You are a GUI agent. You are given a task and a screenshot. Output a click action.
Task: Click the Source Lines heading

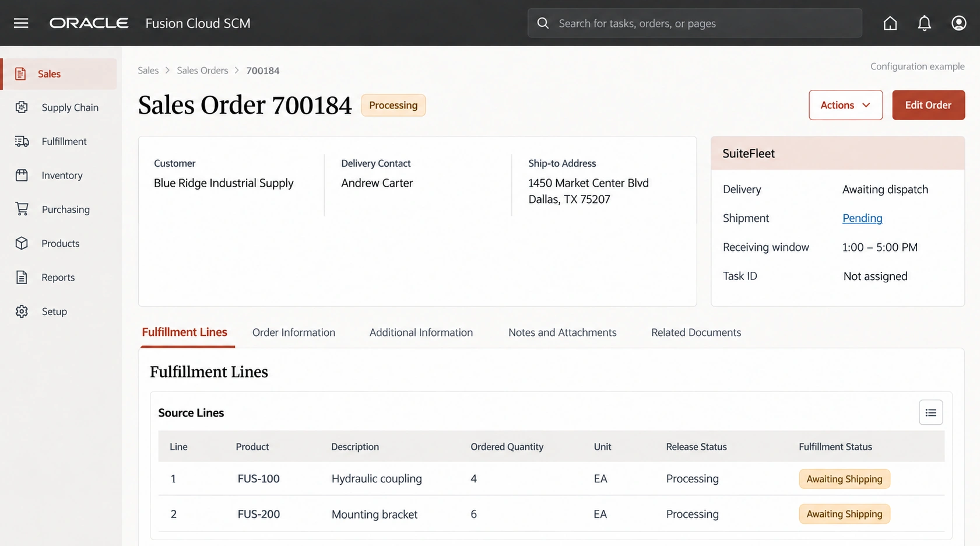coord(191,413)
